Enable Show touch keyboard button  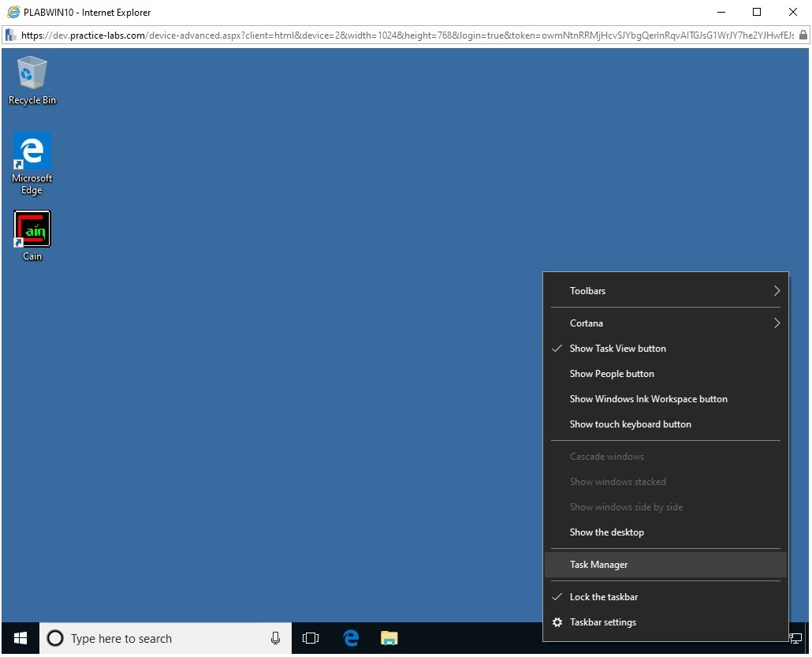coord(630,424)
